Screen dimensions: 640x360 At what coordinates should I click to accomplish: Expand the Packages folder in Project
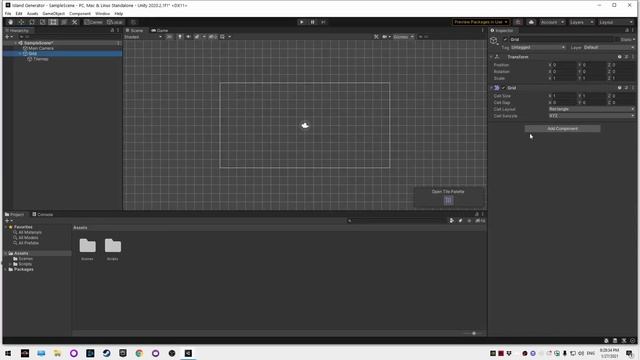pyautogui.click(x=5, y=269)
